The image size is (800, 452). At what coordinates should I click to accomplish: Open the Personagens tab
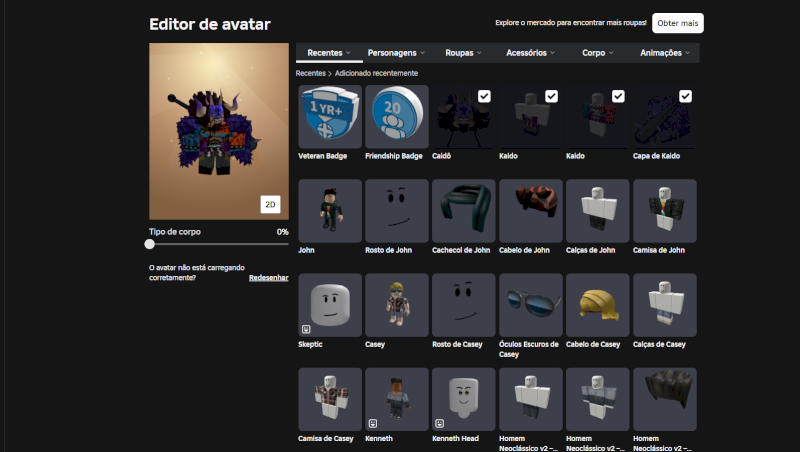(x=396, y=53)
